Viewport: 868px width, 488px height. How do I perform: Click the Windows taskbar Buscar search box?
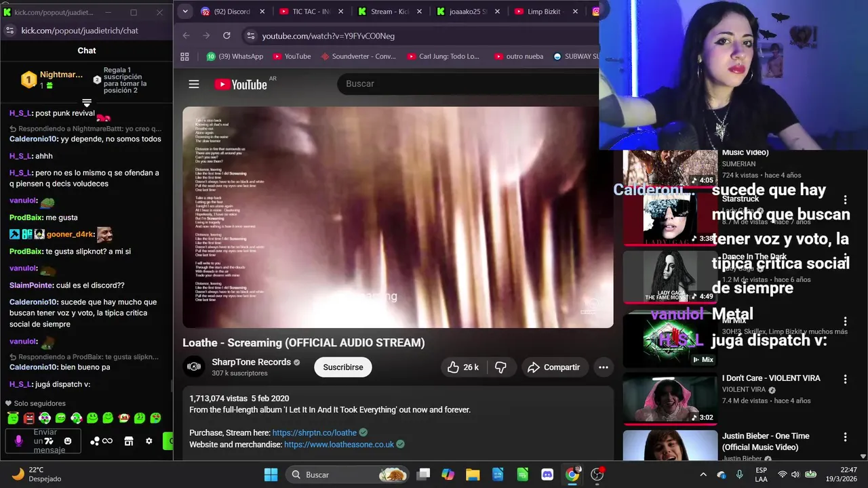coord(348,474)
